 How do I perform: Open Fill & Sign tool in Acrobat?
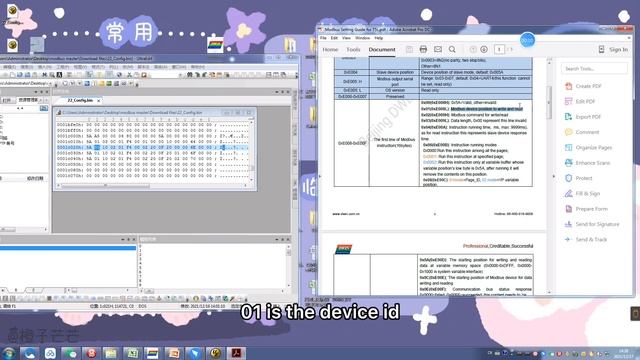pos(582,193)
